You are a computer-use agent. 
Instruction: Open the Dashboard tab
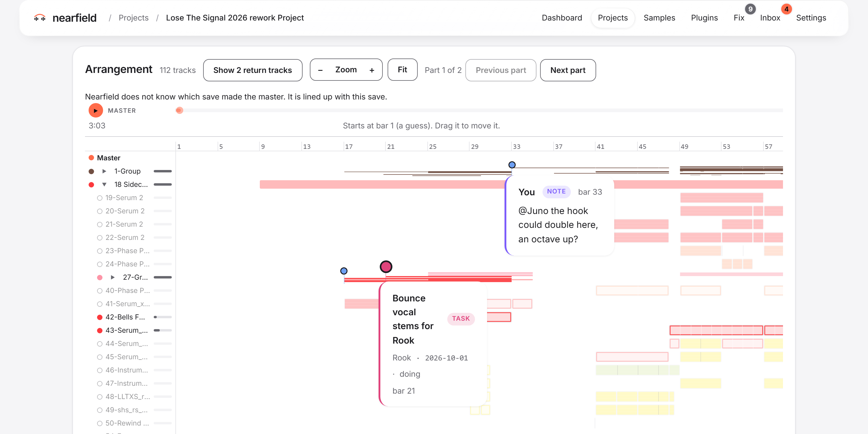pos(562,18)
